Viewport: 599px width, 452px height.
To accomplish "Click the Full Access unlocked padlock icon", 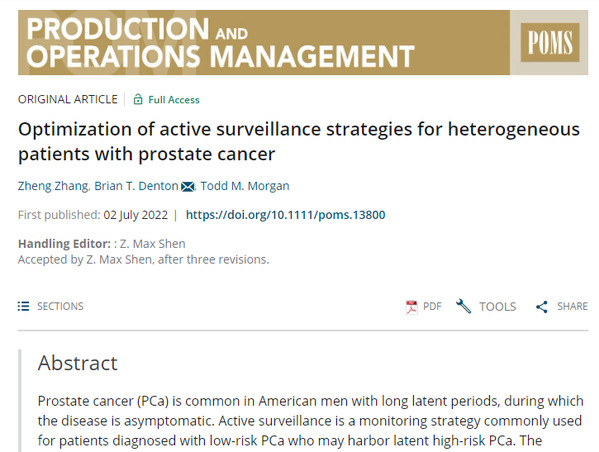I will point(138,99).
